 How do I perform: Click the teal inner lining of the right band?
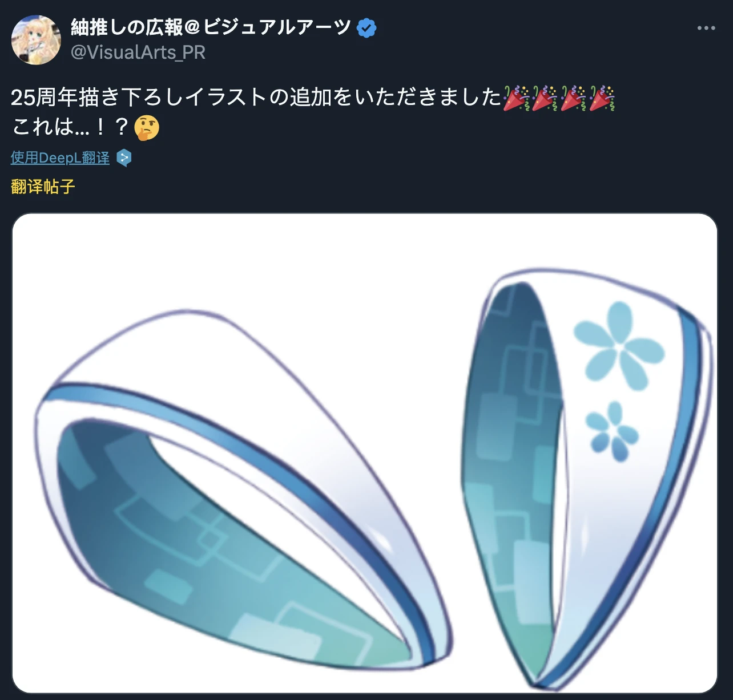pyautogui.click(x=512, y=474)
